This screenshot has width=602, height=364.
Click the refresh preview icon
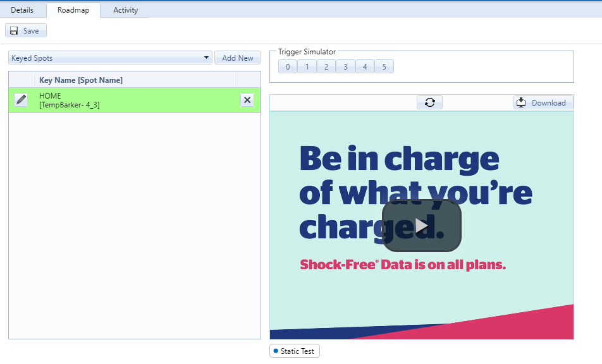(429, 102)
